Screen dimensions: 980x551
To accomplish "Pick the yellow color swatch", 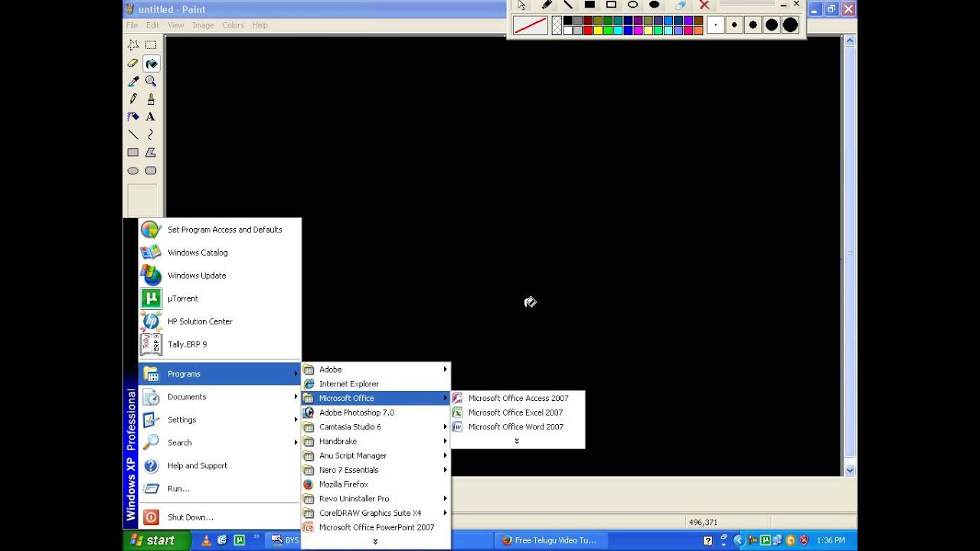I will click(598, 31).
